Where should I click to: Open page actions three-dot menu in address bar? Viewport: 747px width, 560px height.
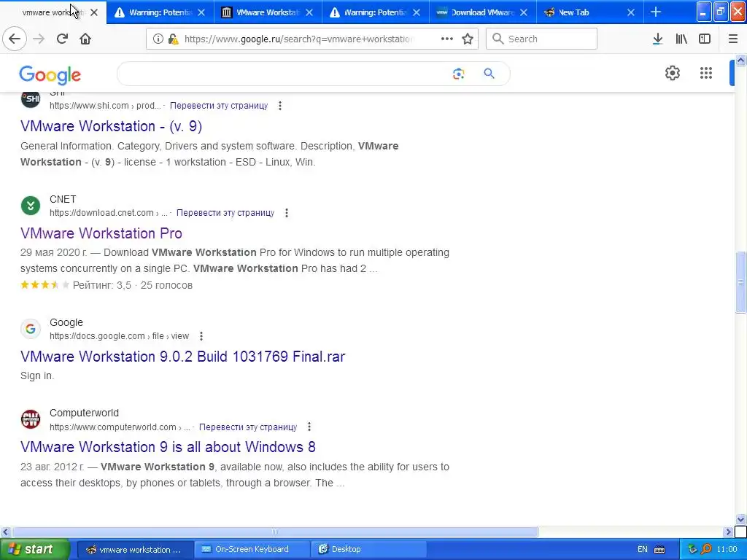(x=447, y=39)
